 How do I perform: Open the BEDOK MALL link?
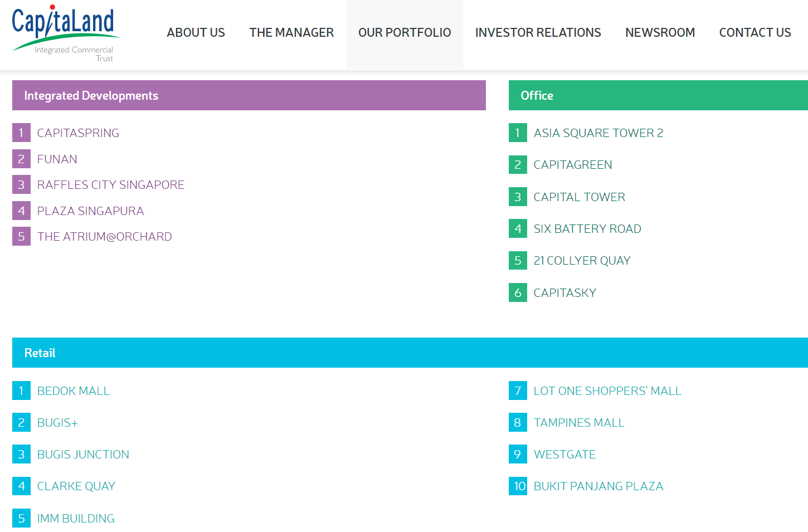74,391
